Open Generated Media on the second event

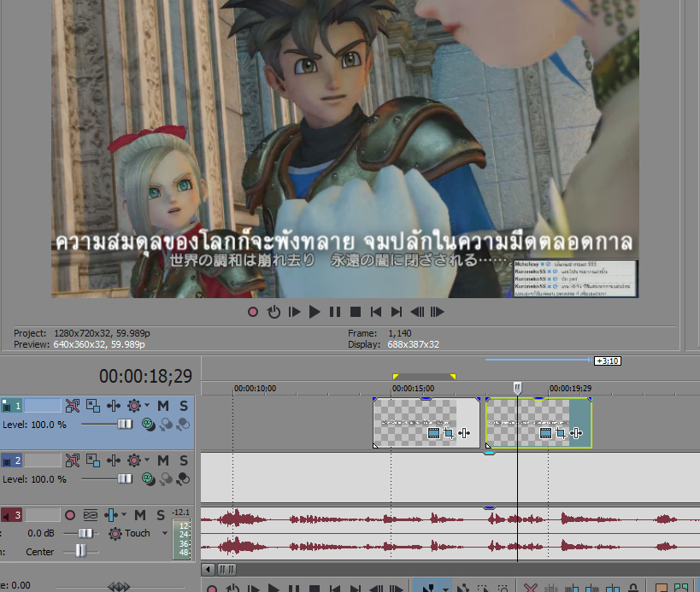545,433
